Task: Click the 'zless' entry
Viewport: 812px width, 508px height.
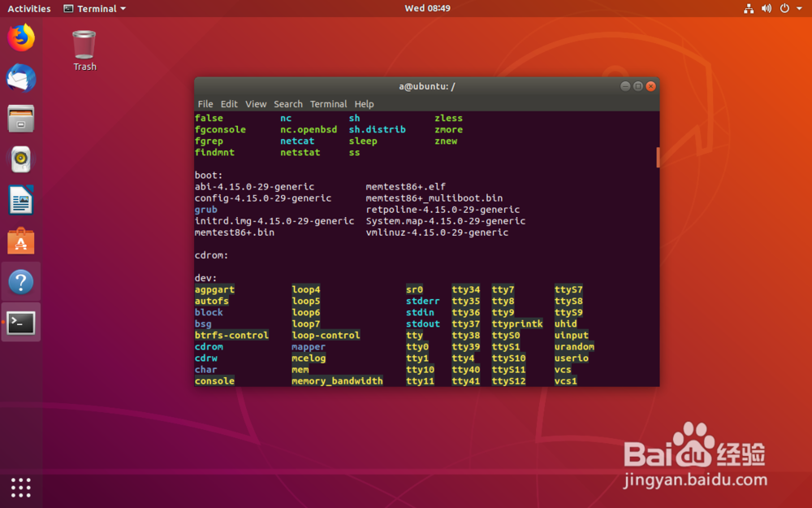Action: [448, 118]
